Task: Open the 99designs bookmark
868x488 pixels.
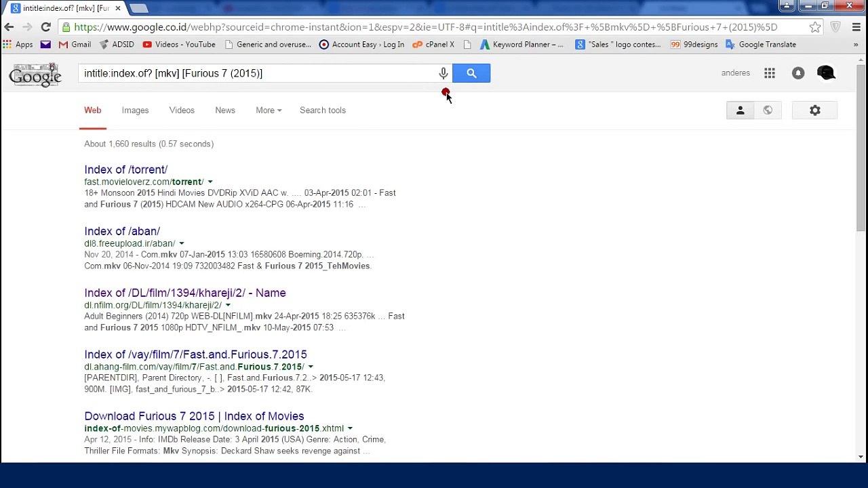Action: point(694,45)
